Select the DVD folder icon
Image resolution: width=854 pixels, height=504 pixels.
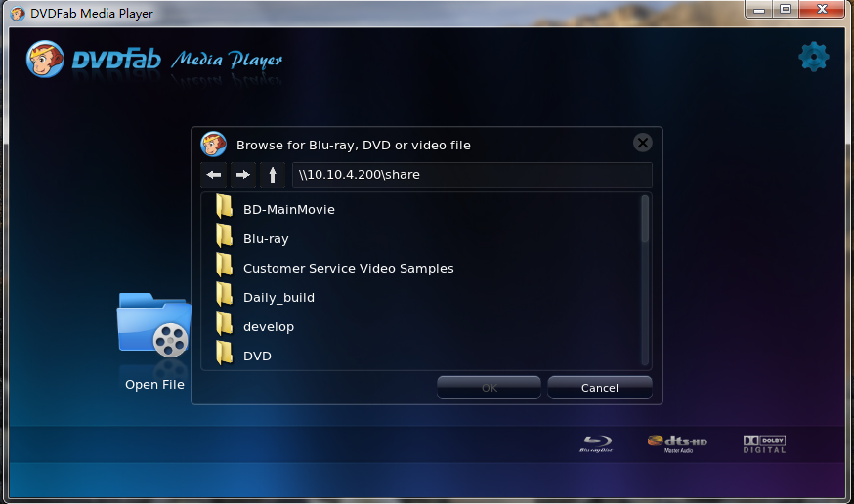[x=224, y=354]
